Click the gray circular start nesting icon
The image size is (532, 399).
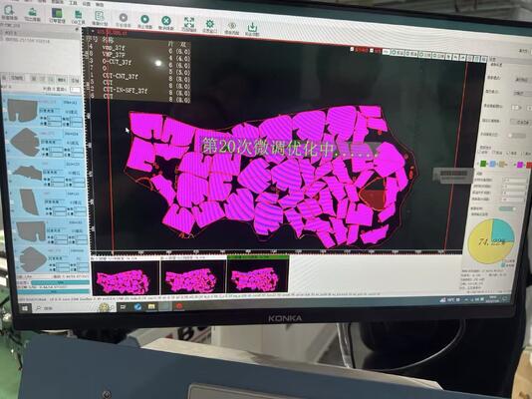(x=124, y=17)
